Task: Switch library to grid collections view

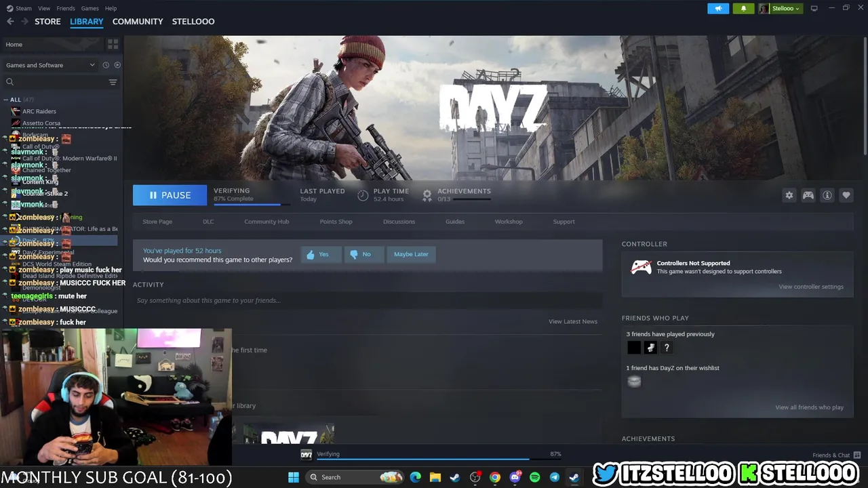Action: pyautogui.click(x=113, y=44)
